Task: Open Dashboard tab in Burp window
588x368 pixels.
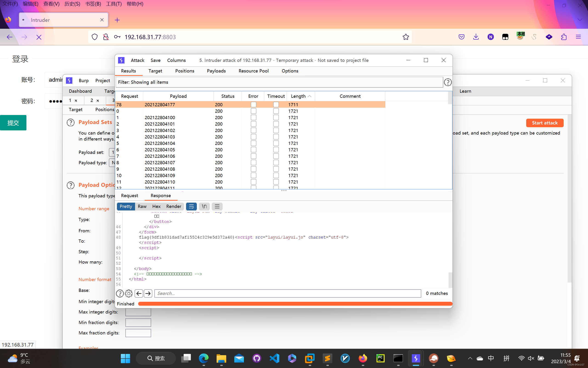Action: coord(80,91)
